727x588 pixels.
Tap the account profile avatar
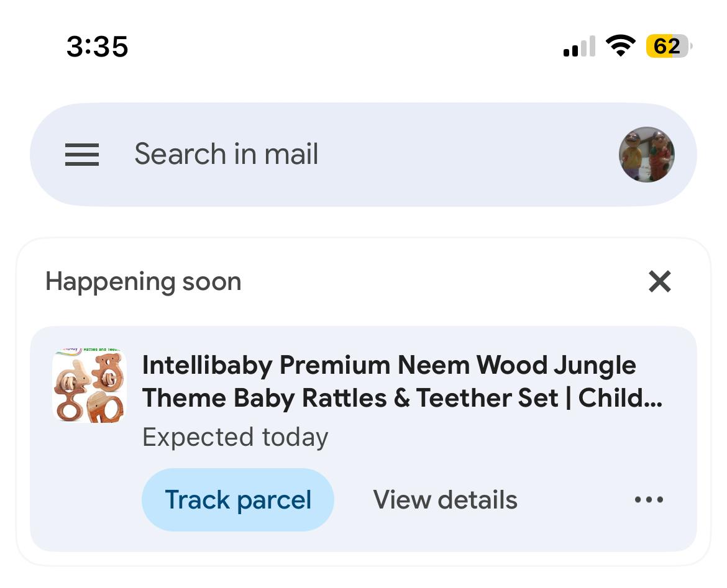(x=646, y=155)
